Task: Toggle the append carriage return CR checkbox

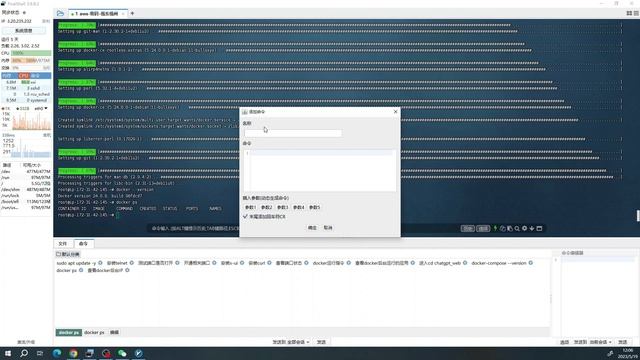Action: point(245,217)
